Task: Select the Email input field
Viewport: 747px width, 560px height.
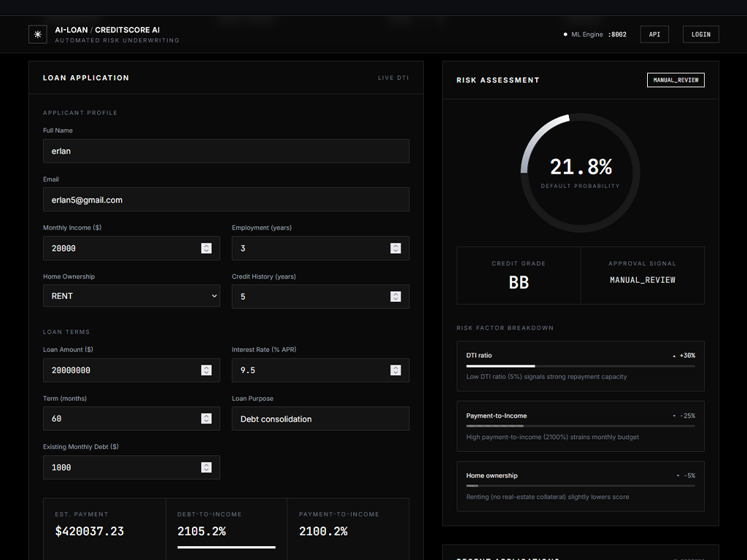Action: (226, 200)
